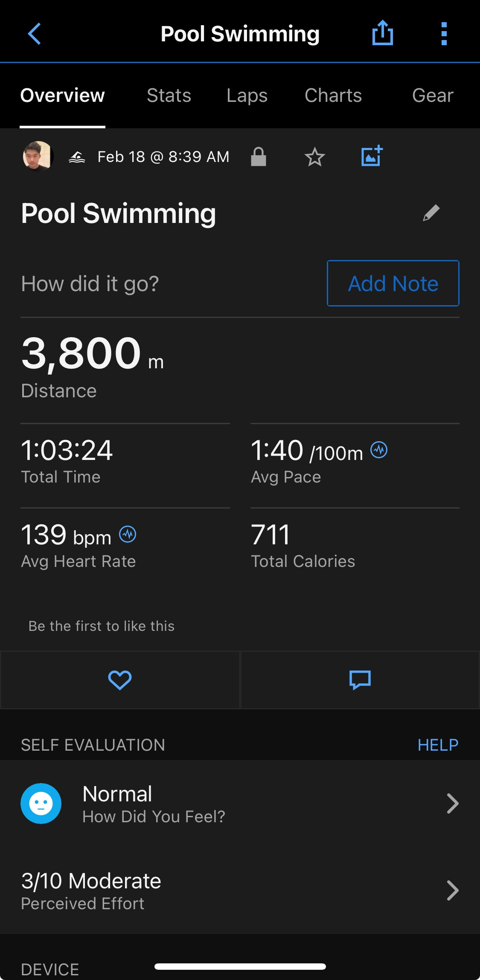
Task: Tap the privacy lock icon
Action: 258,156
